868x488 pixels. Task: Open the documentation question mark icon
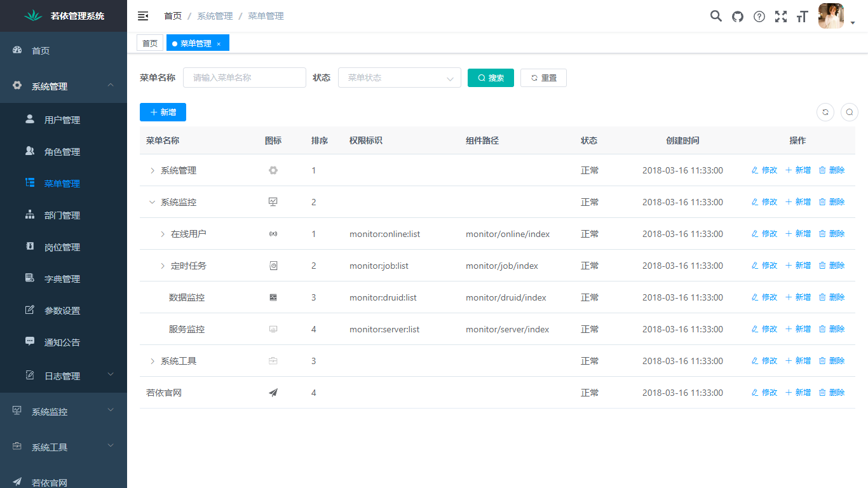coord(759,16)
